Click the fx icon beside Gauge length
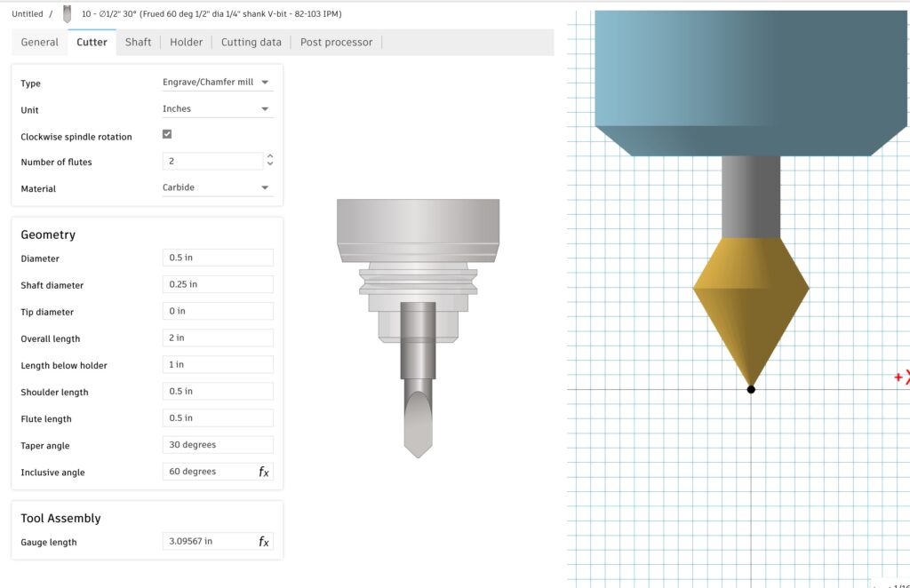The width and height of the screenshot is (910, 588). click(264, 542)
